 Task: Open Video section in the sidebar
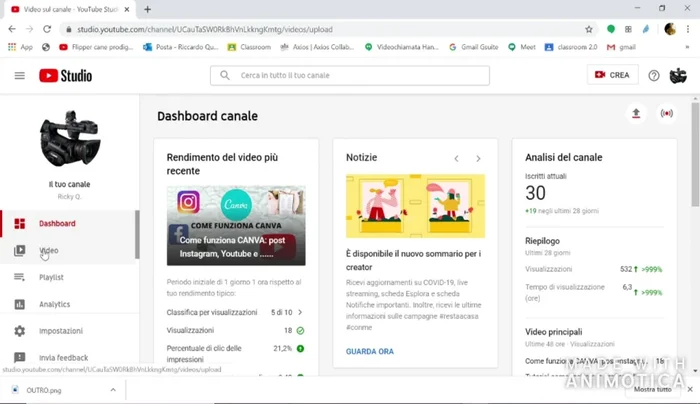coord(68,250)
